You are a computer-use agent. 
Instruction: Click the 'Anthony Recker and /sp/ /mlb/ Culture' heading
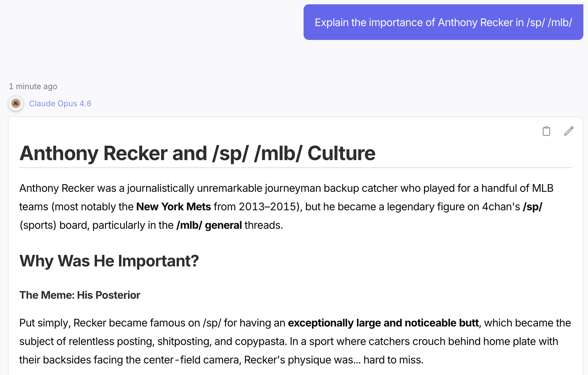(x=197, y=153)
